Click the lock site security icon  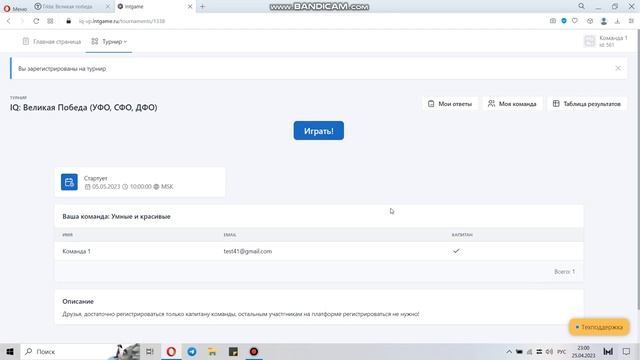(69, 21)
